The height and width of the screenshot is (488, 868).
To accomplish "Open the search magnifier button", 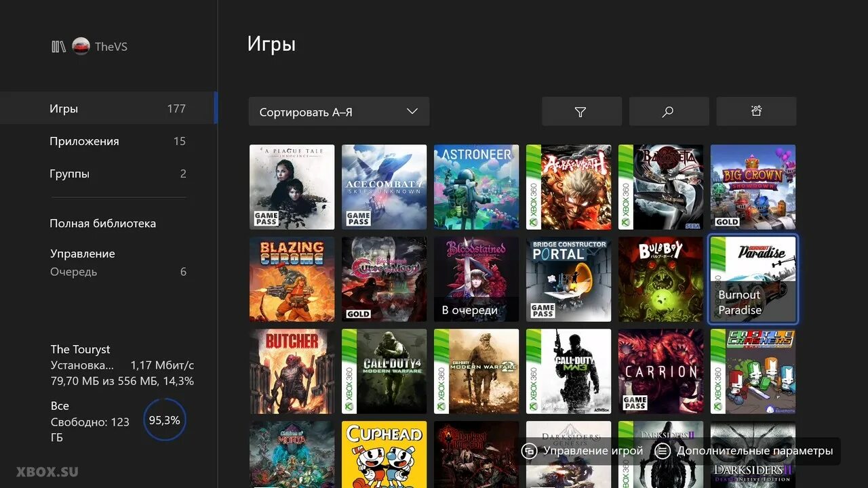I will 669,112.
